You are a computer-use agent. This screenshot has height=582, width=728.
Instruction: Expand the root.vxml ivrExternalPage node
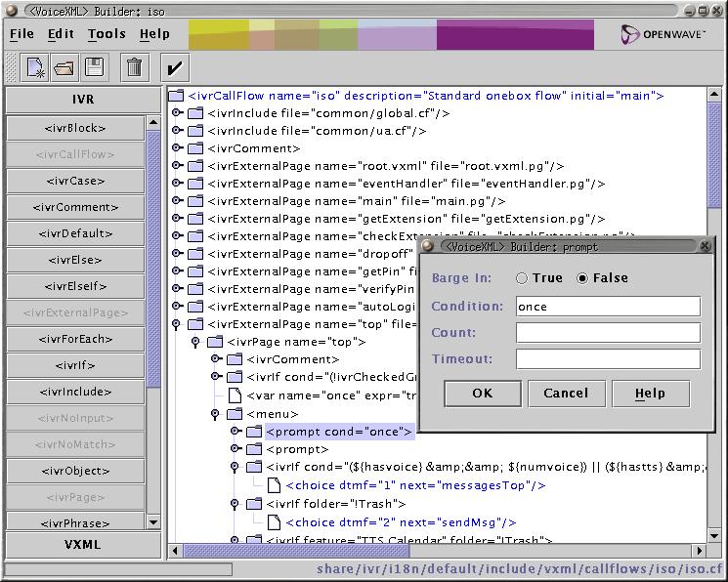click(x=177, y=165)
